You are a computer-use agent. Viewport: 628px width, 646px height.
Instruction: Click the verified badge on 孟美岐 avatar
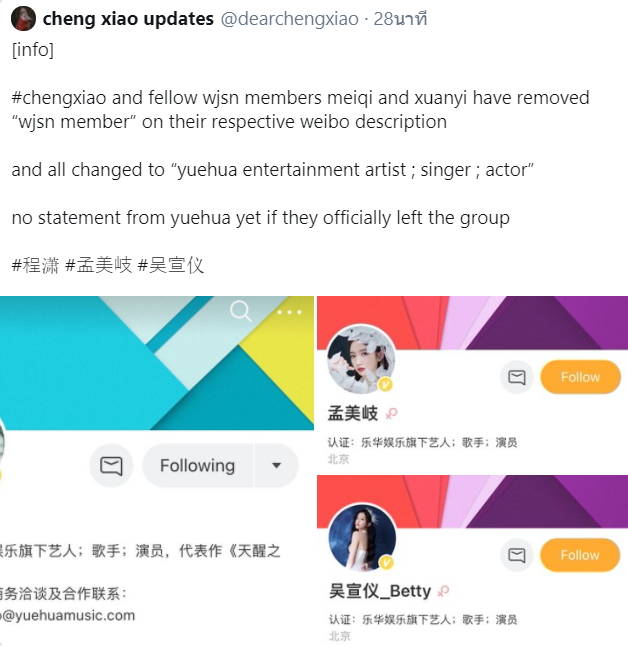point(386,385)
